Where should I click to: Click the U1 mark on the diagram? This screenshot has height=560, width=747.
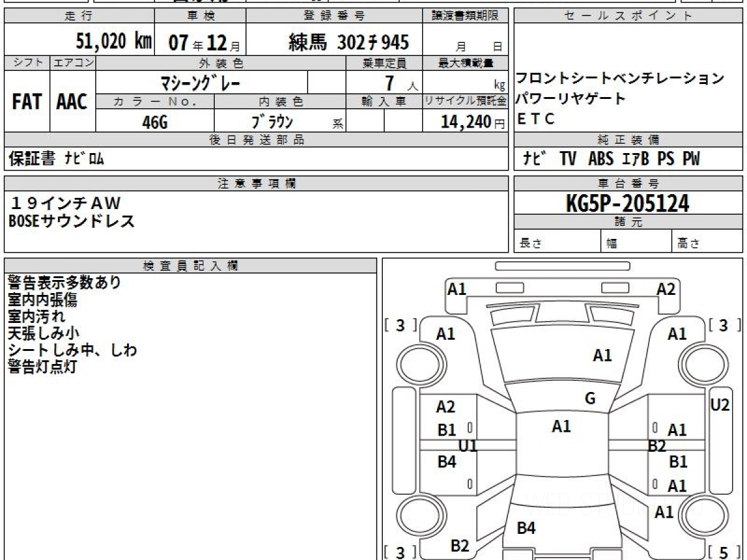(467, 446)
